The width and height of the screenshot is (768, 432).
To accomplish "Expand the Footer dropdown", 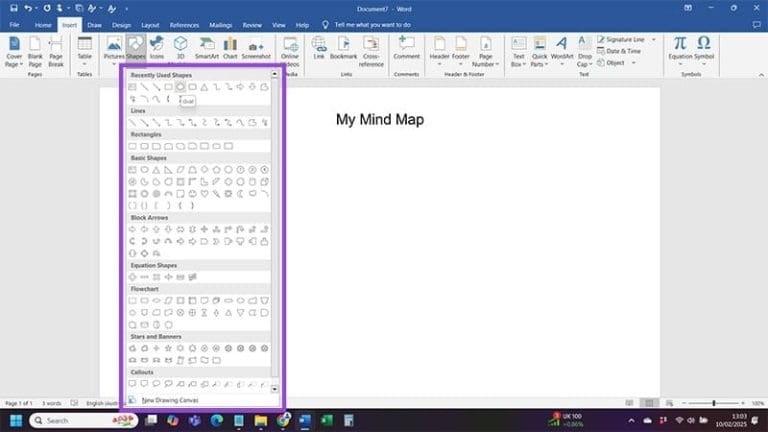I will click(x=460, y=51).
